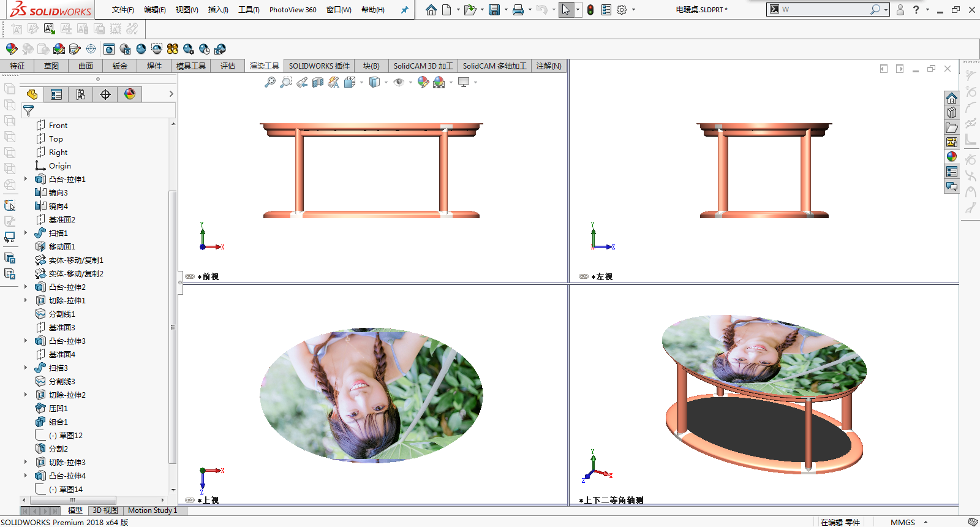This screenshot has height=527, width=980.
Task: Click the Edit Scene icon
Action: point(59,49)
